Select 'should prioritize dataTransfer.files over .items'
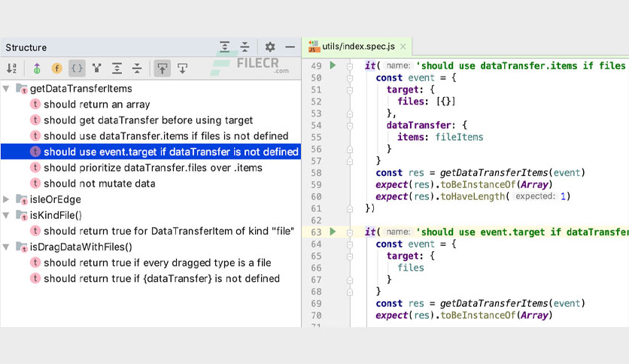This screenshot has width=629, height=364. [x=150, y=168]
